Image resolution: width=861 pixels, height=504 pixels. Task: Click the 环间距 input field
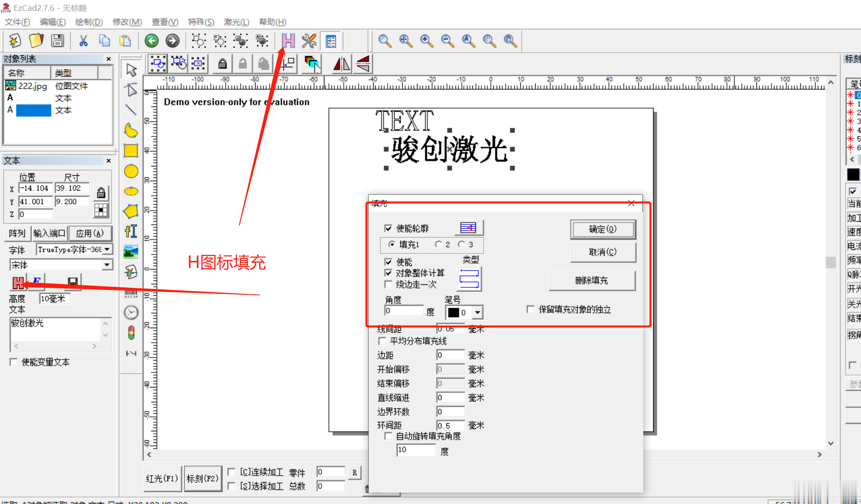click(x=450, y=425)
